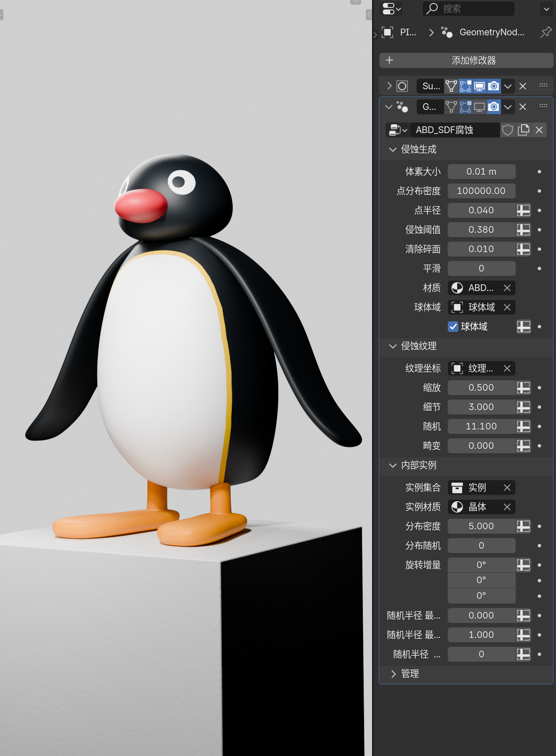Toggle on-cage display for the G... modifier

point(451,107)
